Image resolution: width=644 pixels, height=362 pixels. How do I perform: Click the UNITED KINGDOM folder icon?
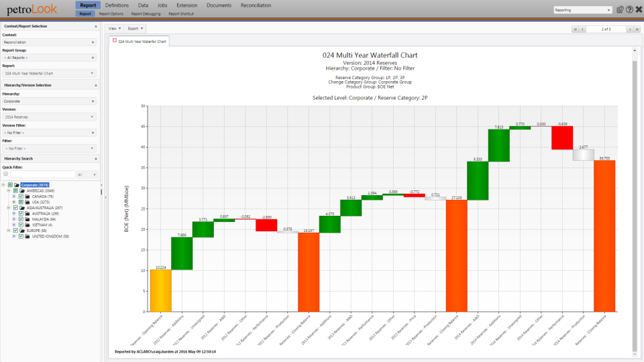pos(28,237)
